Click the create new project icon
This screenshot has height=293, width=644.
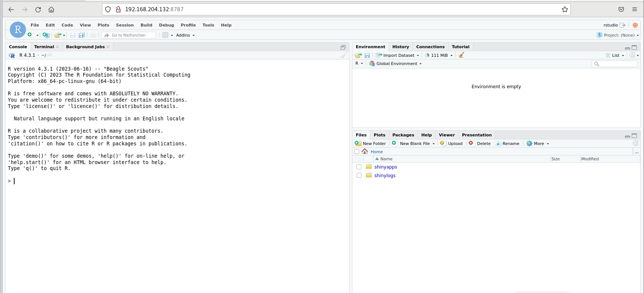pyautogui.click(x=46, y=35)
